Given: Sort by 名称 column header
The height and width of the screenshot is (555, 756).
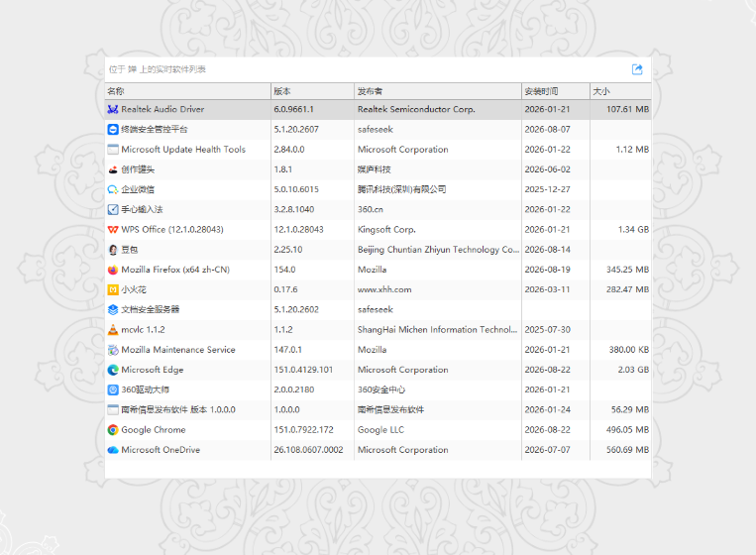Looking at the screenshot, I should pyautogui.click(x=187, y=91).
